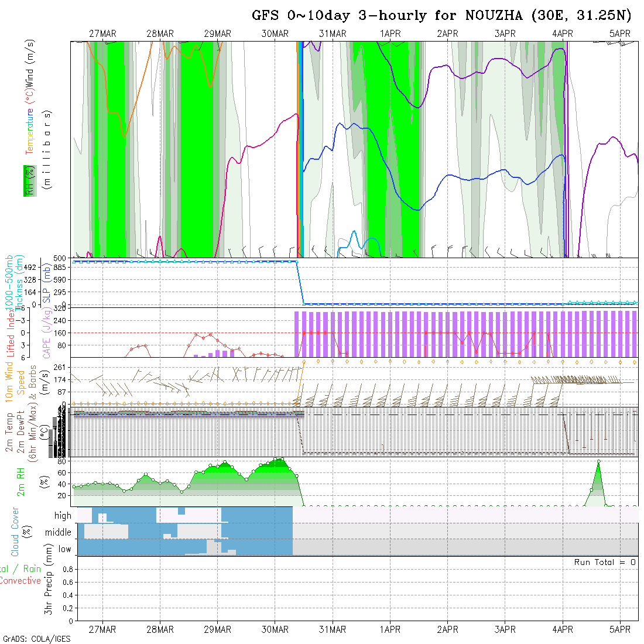
Task: Click the 2m RH spike peak after 4APR
Action: [x=598, y=462]
